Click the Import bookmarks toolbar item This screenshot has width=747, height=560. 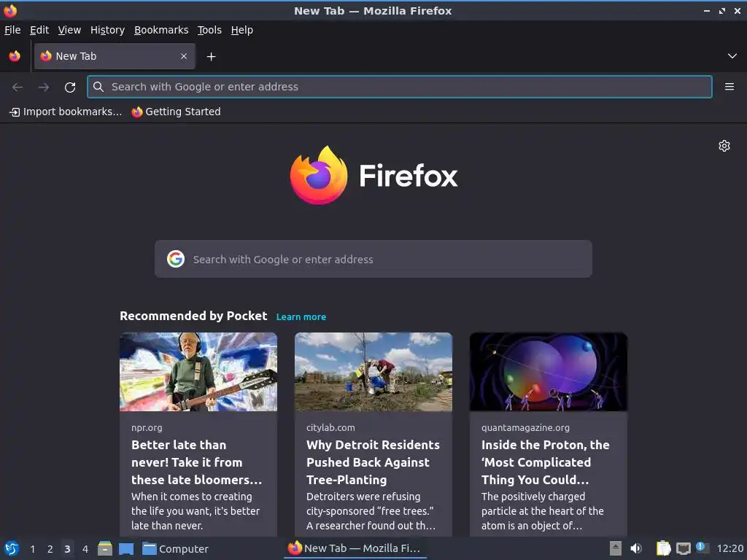click(66, 112)
